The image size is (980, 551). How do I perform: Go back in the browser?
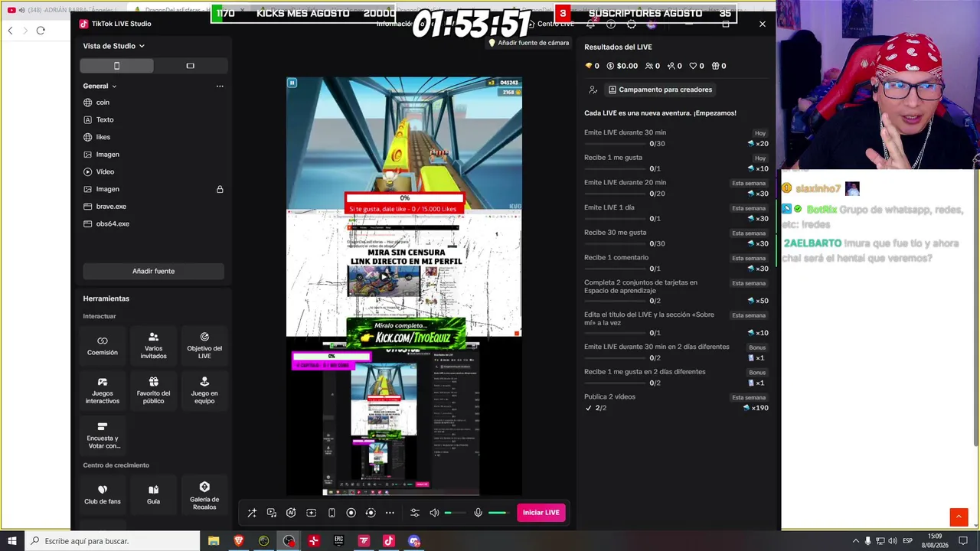10,31
